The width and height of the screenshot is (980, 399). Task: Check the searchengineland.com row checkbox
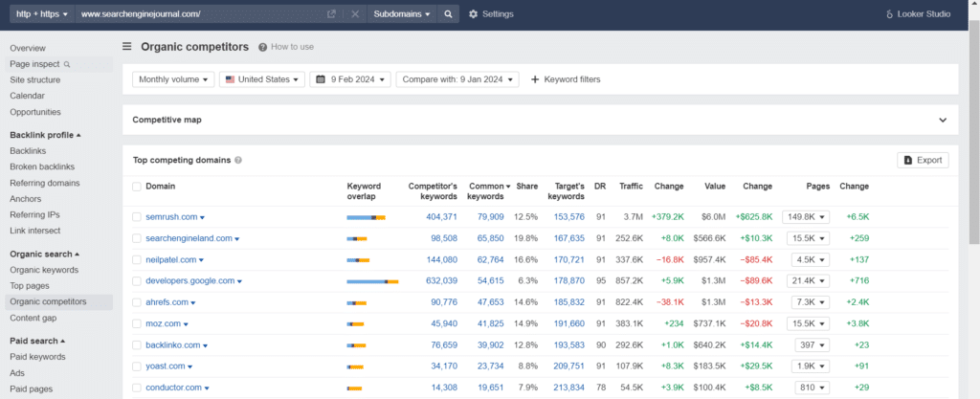137,238
